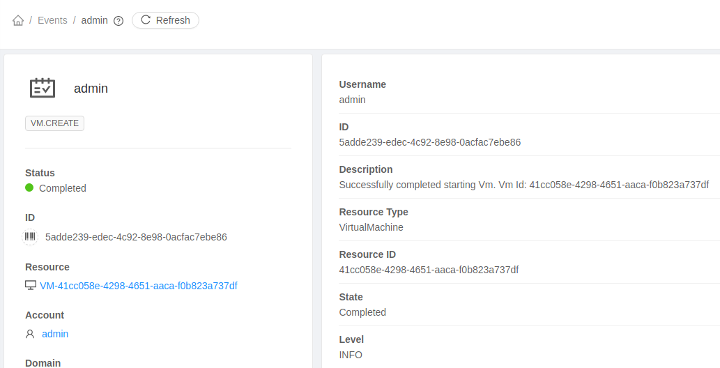Image resolution: width=720 pixels, height=368 pixels.
Task: Select ID value in right details panel
Action: (430, 142)
